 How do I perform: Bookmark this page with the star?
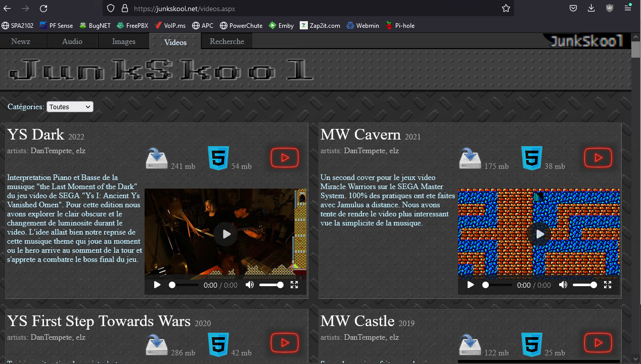(x=506, y=8)
